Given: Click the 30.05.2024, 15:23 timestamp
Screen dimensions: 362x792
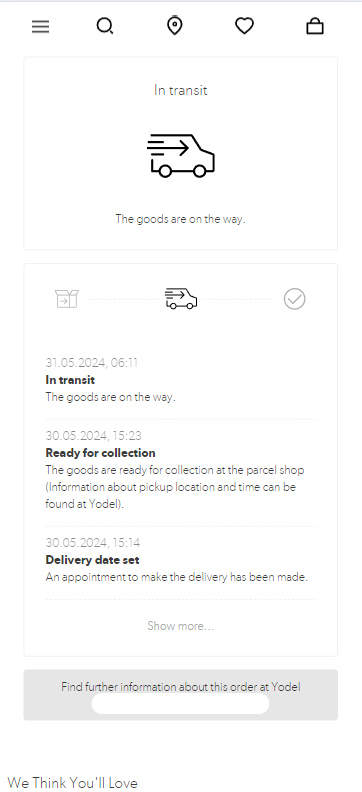Looking at the screenshot, I should coord(93,435).
